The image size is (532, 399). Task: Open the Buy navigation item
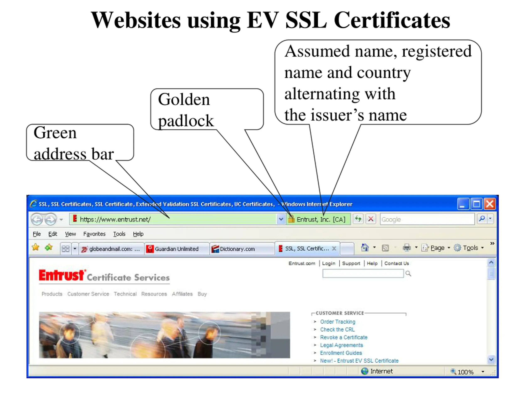pyautogui.click(x=202, y=294)
